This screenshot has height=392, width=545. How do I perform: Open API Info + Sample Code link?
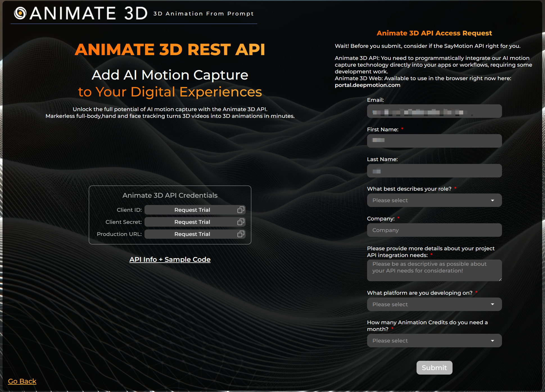pos(170,259)
